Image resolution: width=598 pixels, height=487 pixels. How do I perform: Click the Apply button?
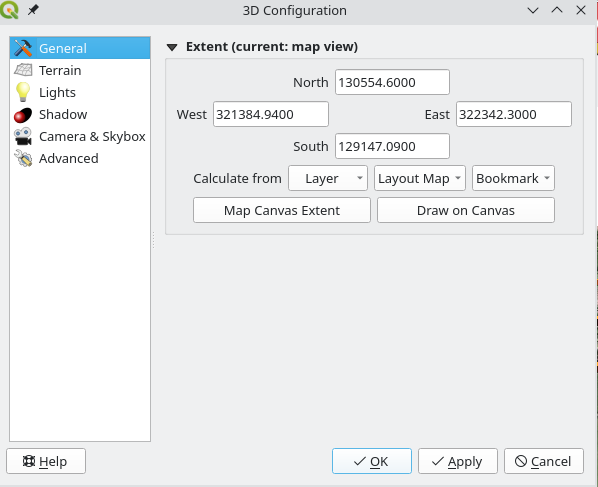tap(458, 461)
